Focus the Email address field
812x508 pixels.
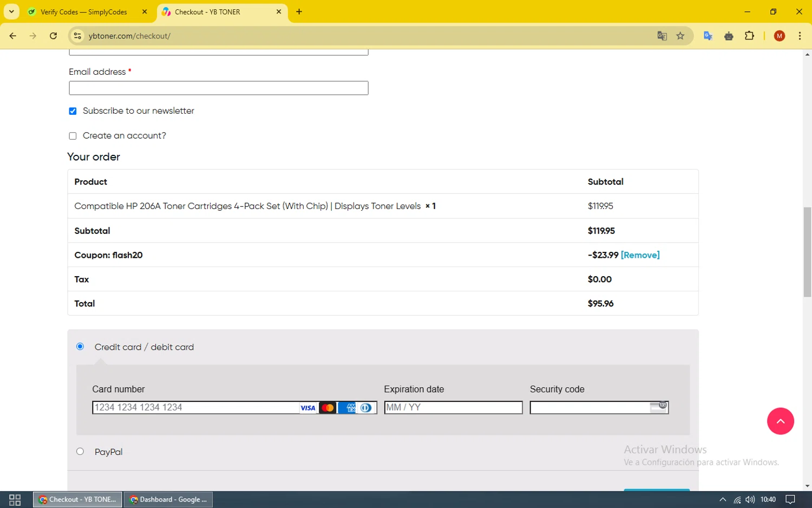tap(219, 88)
